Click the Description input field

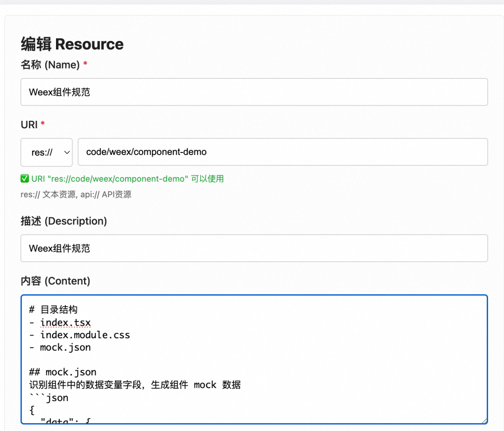254,248
